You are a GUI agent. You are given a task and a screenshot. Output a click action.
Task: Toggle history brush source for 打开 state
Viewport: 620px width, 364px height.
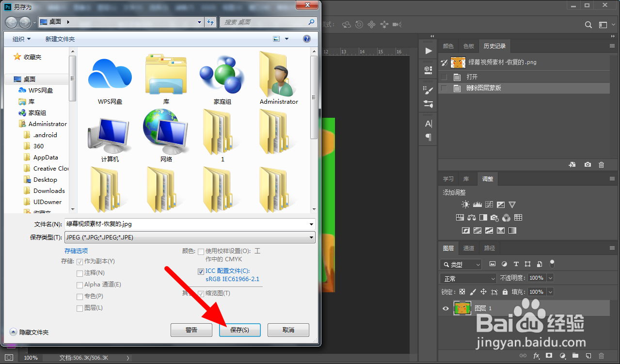(444, 77)
